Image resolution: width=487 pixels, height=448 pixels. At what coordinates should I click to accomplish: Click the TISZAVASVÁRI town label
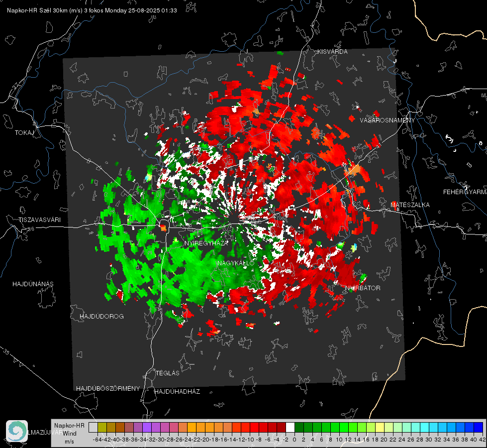tap(39, 220)
